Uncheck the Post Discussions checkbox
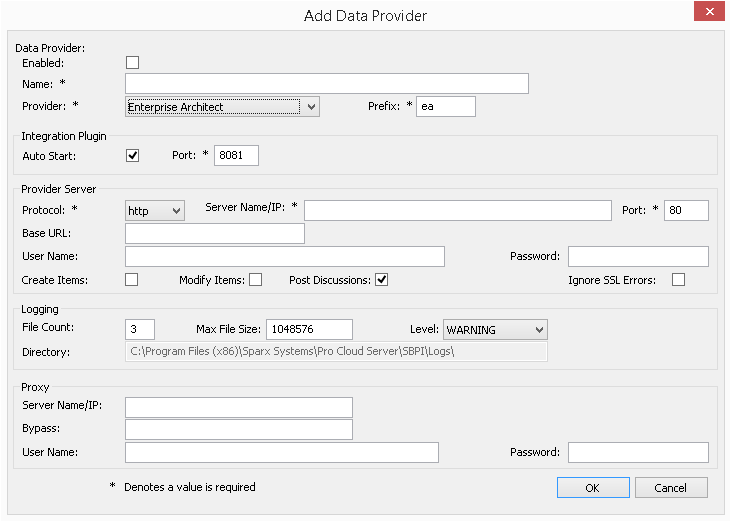 click(x=381, y=280)
